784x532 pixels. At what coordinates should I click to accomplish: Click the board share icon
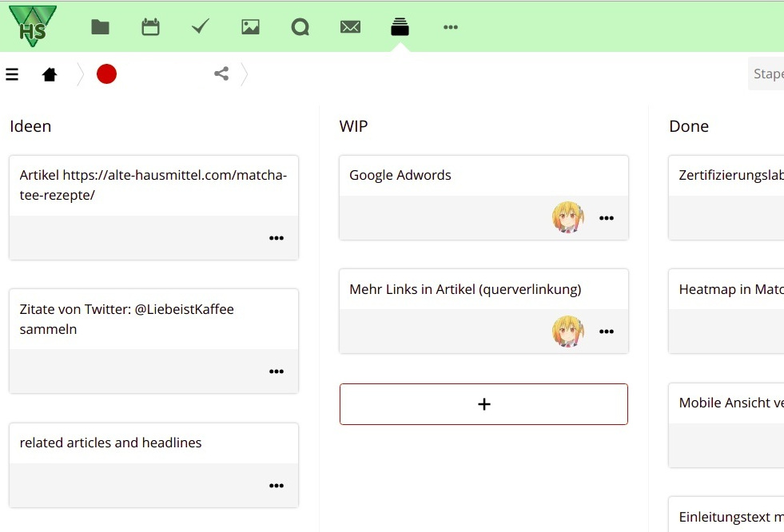click(221, 74)
